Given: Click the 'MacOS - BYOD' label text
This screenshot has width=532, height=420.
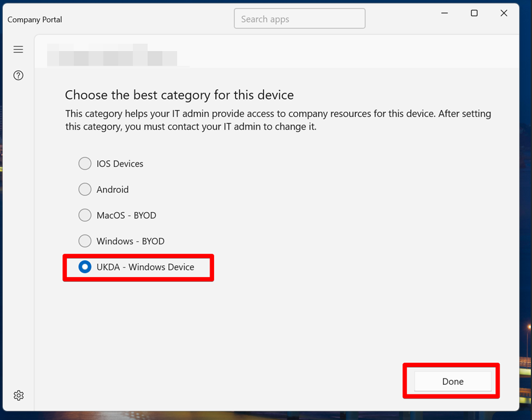Looking at the screenshot, I should (x=126, y=216).
